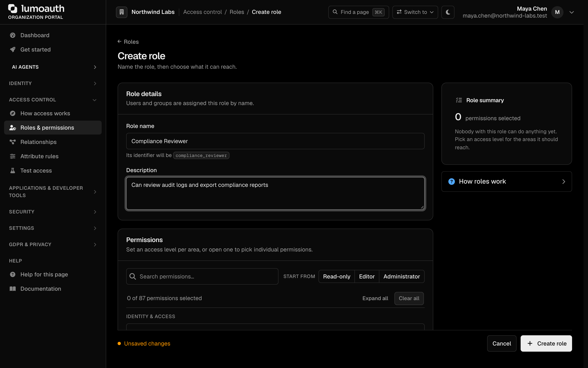Click the lumoauth logo icon
Image resolution: width=588 pixels, height=368 pixels.
coord(13,9)
